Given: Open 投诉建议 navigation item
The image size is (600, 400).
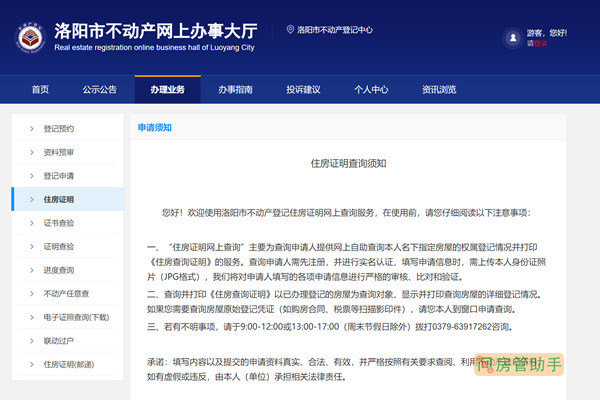Looking at the screenshot, I should tap(303, 90).
